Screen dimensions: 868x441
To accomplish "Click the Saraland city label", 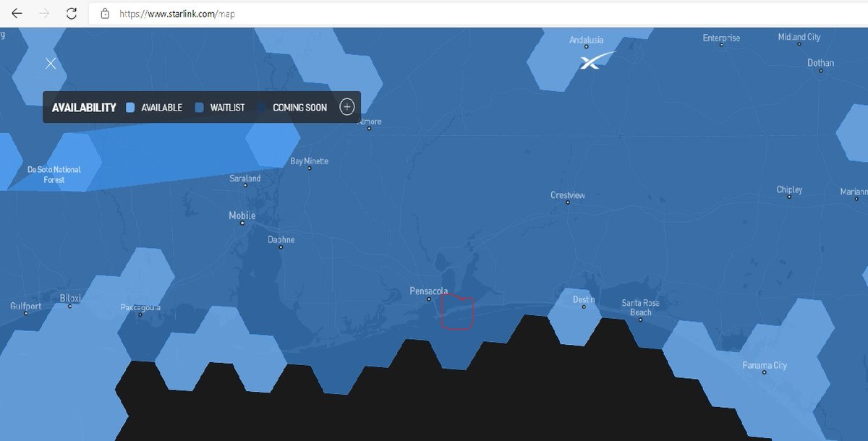I will point(244,178).
